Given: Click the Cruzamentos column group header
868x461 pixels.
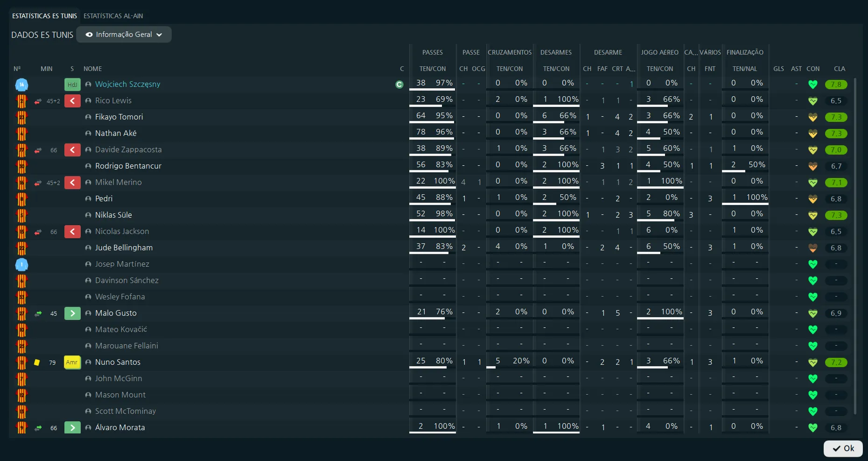Looking at the screenshot, I should (510, 52).
